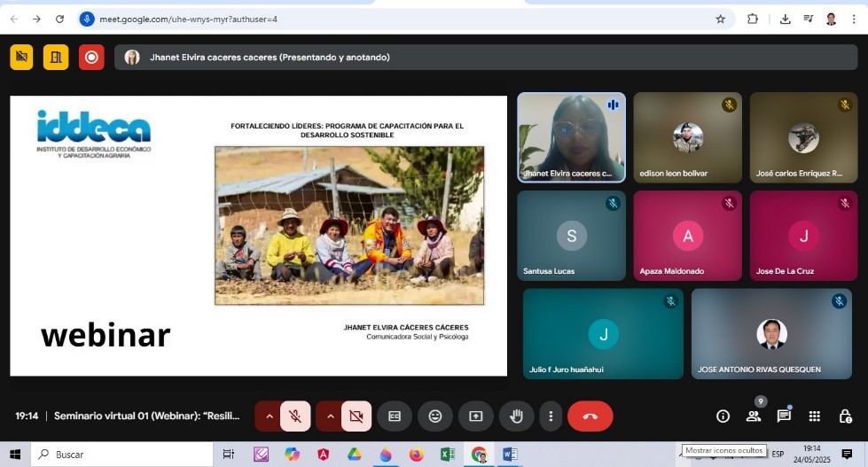Viewport: 868px width, 467px height.
Task: Click the present screen icon
Action: click(476, 416)
